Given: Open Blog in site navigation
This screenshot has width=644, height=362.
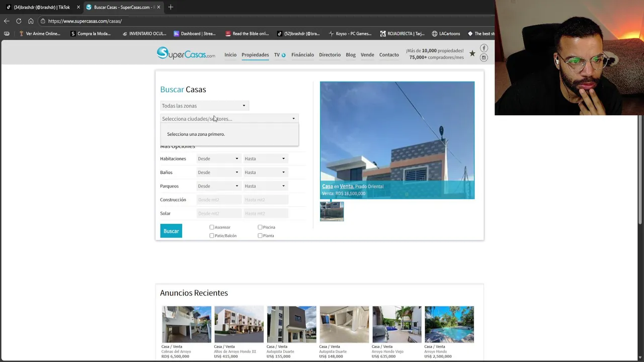Looking at the screenshot, I should 351,55.
